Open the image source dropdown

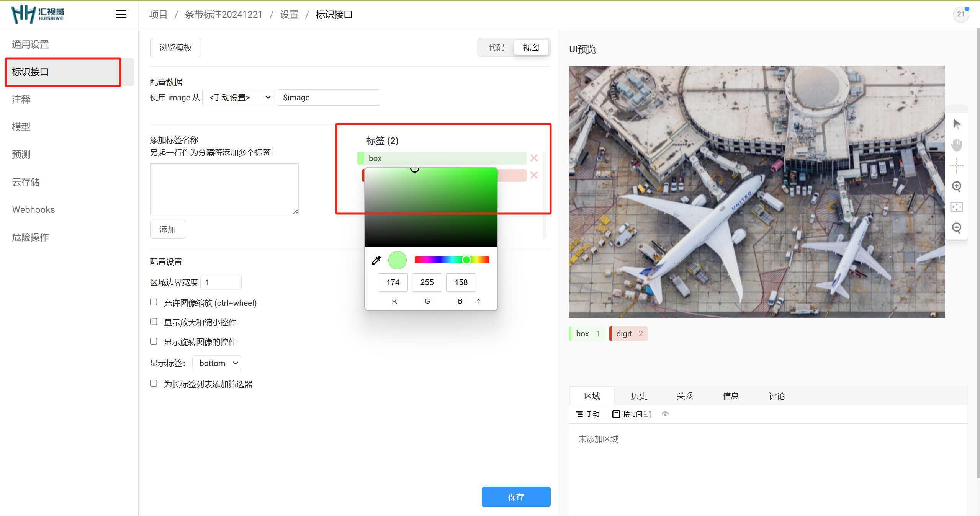point(237,98)
